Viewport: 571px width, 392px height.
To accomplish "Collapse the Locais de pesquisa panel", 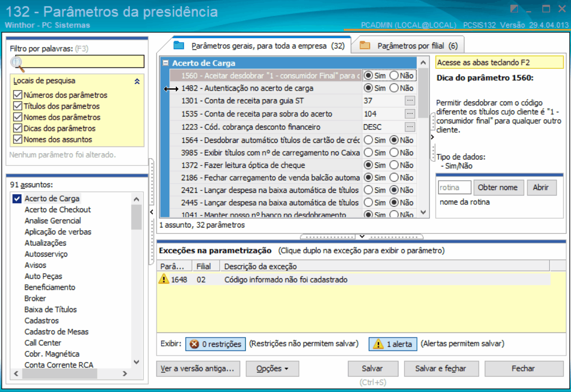I will pyautogui.click(x=137, y=81).
